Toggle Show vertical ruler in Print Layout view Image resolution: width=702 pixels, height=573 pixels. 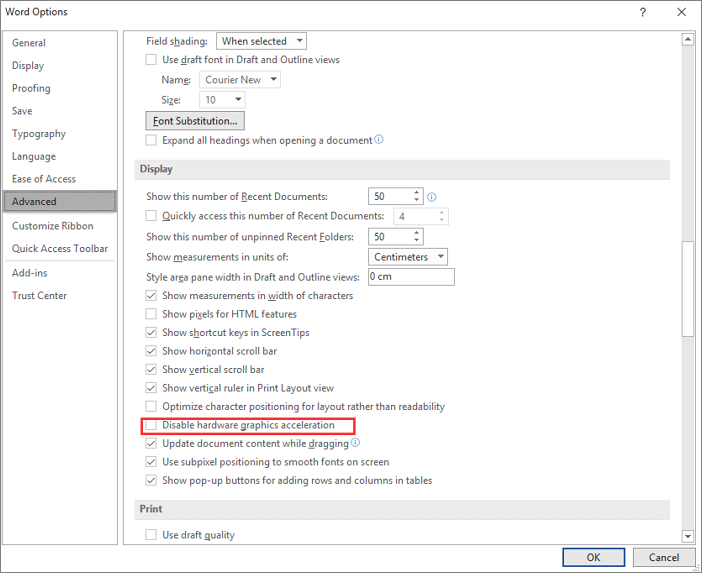pos(151,388)
